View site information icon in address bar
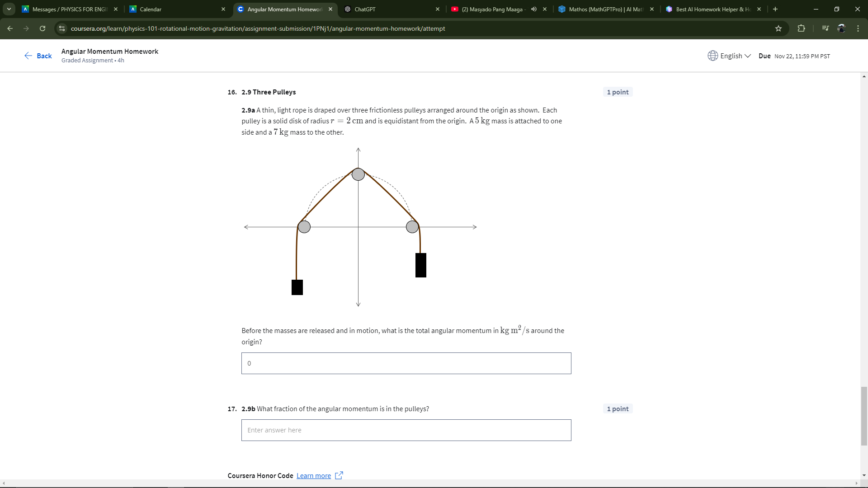 [x=62, y=28]
